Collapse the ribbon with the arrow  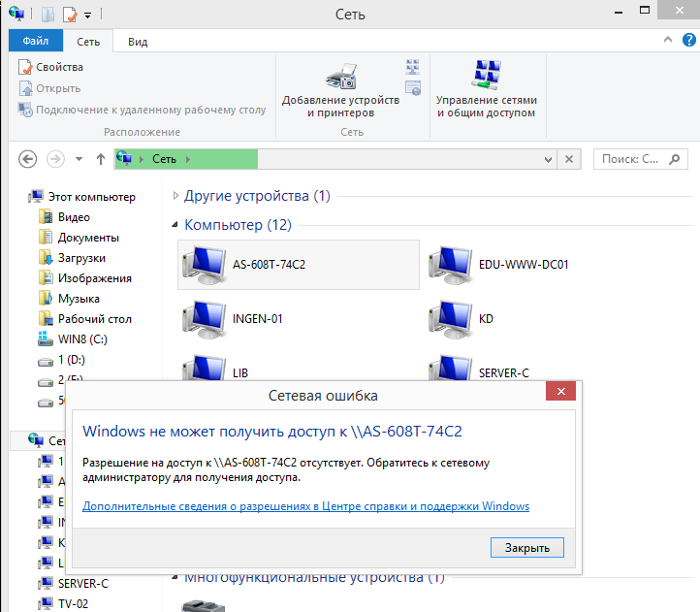(x=668, y=40)
